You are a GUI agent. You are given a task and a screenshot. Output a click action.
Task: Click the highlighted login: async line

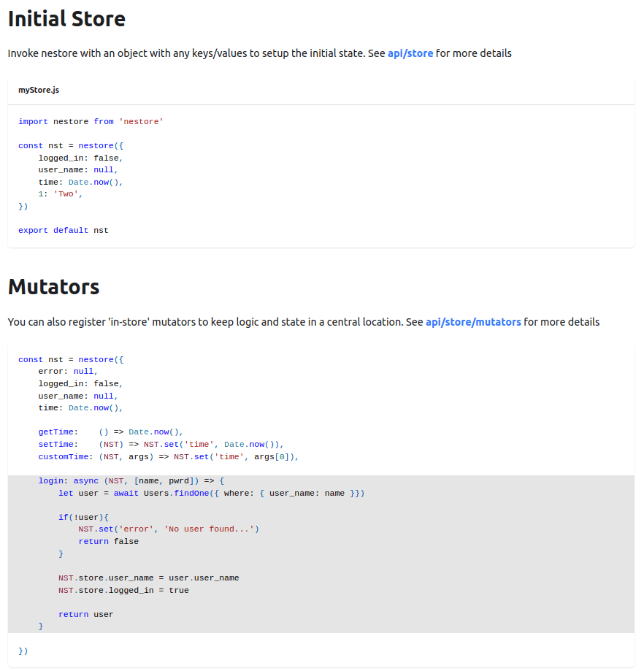tap(131, 480)
